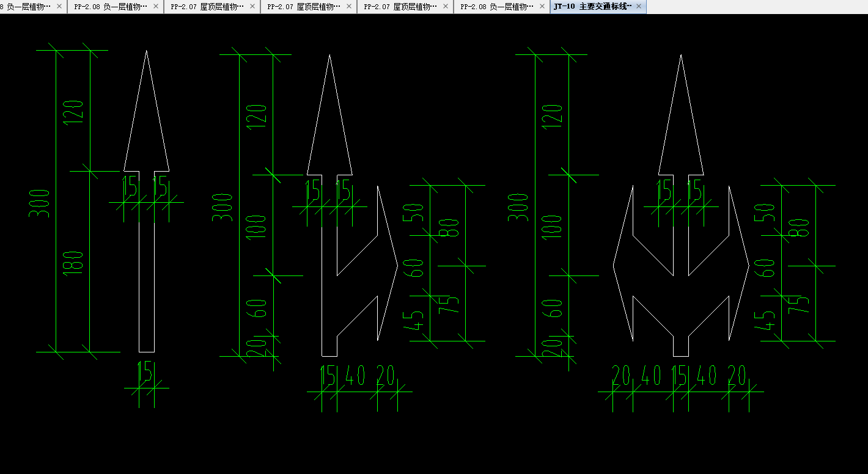Close the PP-2.08 tab beside the JT-10 tab
The image size is (868, 474).
(x=542, y=6)
